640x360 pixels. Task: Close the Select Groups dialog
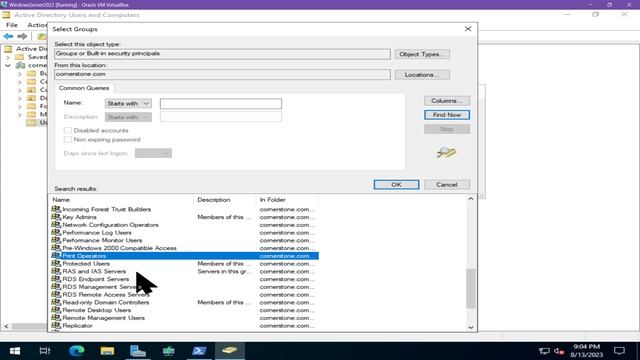pos(468,29)
